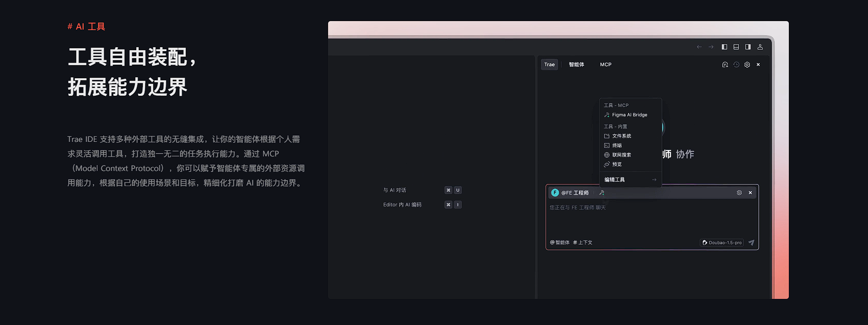
Task: Send the message with the paper-plane icon
Action: pos(751,243)
